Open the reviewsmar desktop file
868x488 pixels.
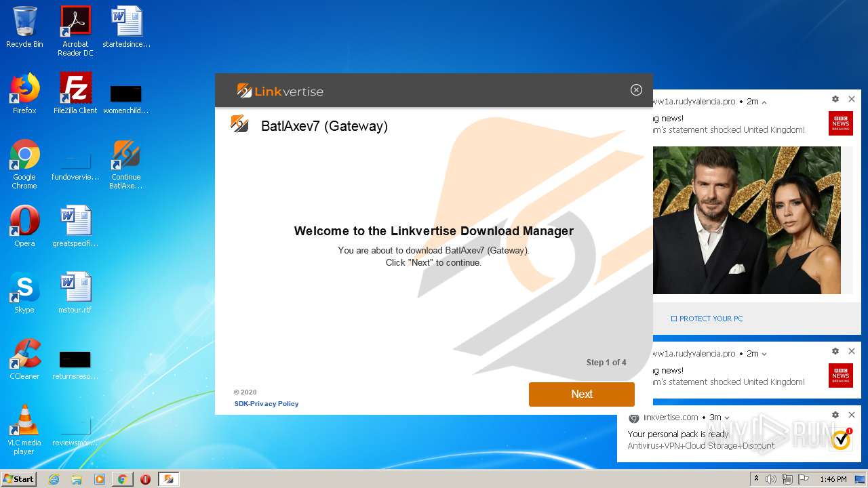point(75,432)
